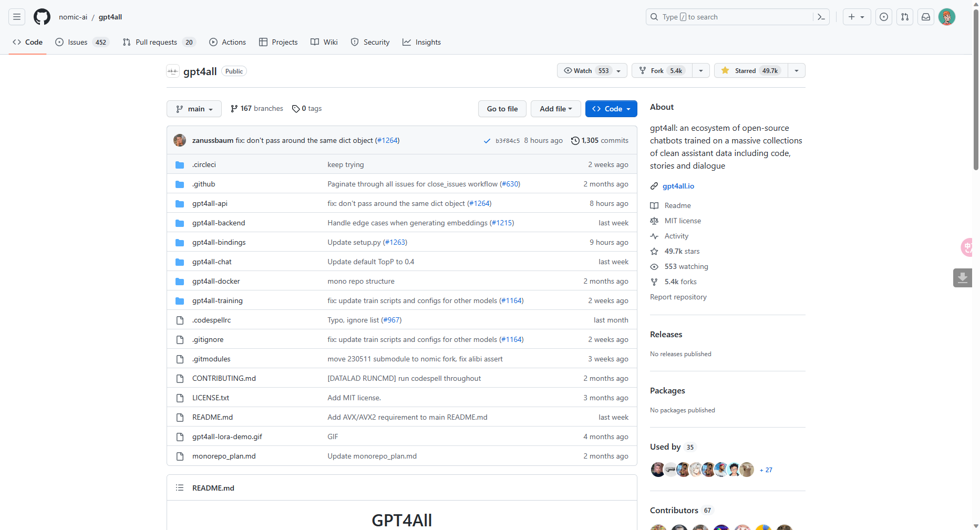
Task: Open the nomic-ai owner link
Action: [73, 17]
